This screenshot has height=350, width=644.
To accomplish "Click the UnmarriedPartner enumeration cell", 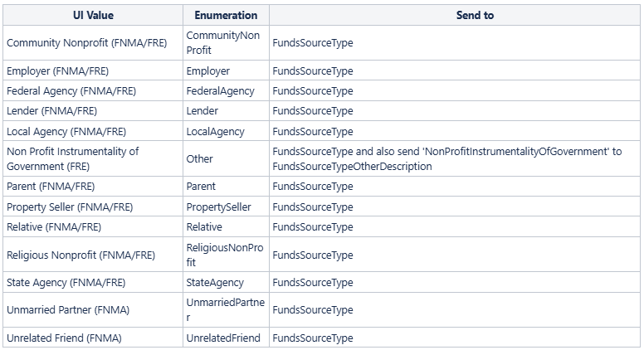I will pos(226,310).
